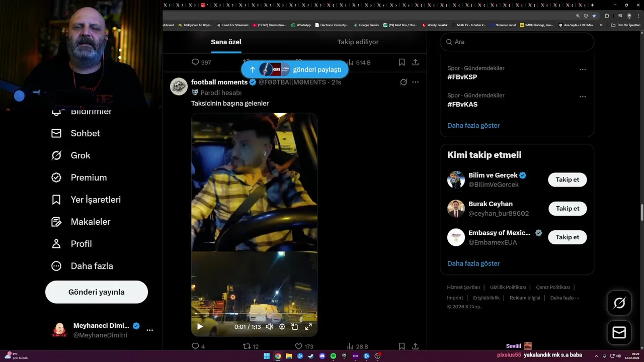Share the upper post with 614 B views
The height and width of the screenshot is (362, 644).
416,62
